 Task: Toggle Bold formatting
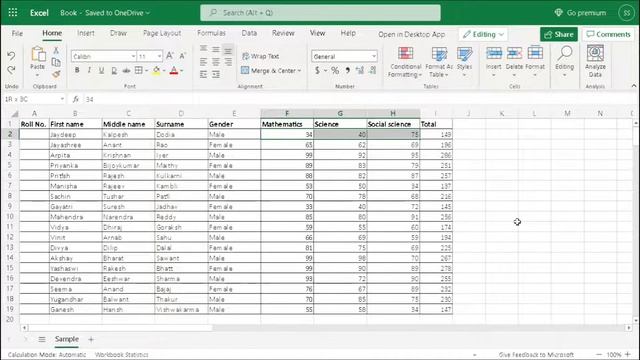(77, 71)
